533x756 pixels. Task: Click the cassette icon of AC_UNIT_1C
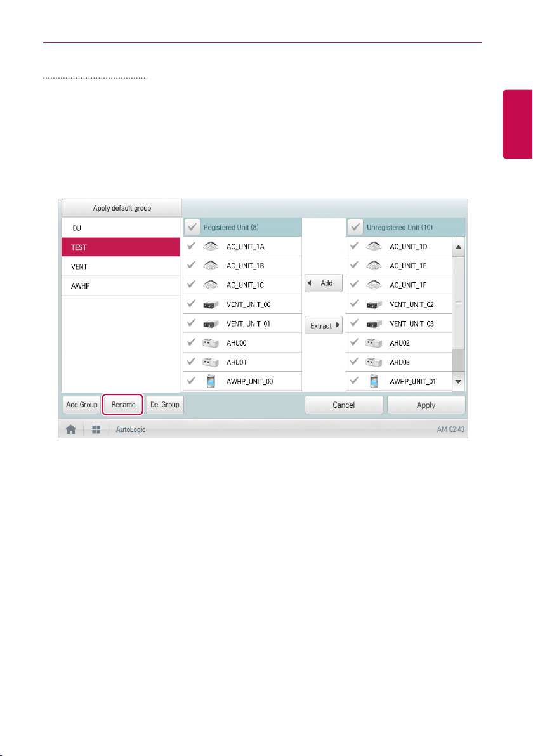[x=211, y=285]
